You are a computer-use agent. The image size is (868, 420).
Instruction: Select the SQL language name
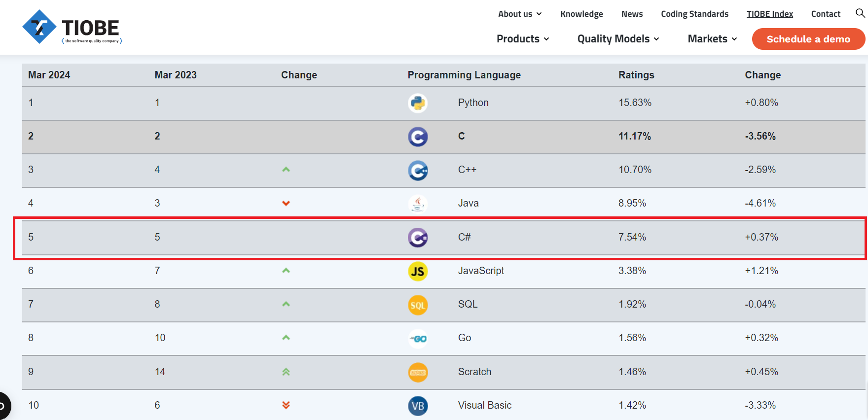[x=468, y=304]
